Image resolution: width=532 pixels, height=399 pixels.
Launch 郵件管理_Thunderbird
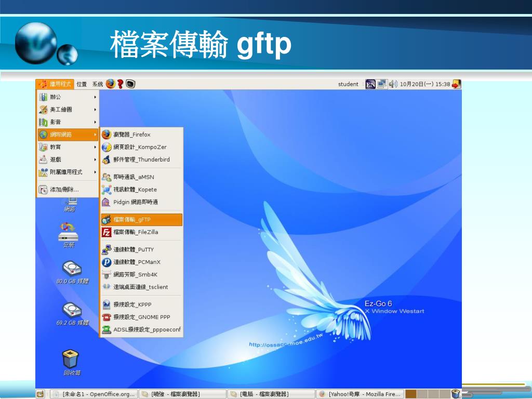[x=141, y=159]
